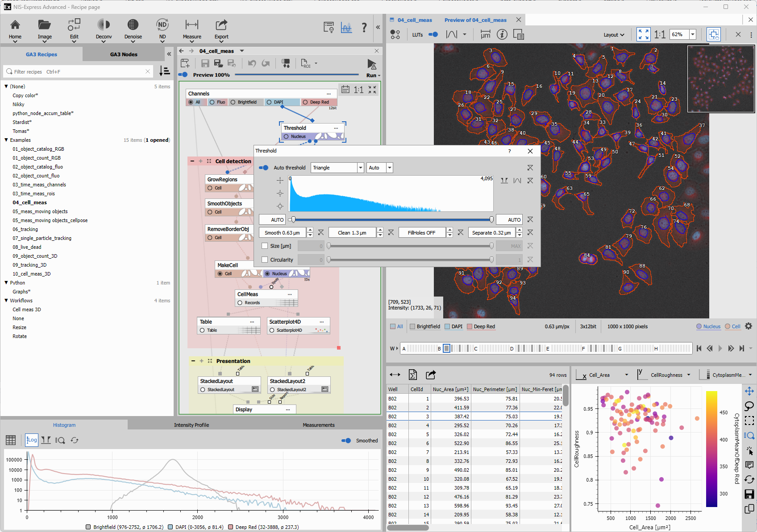Enable the Circularity checkbox
Screen dimensions: 757x532
pyautogui.click(x=265, y=260)
